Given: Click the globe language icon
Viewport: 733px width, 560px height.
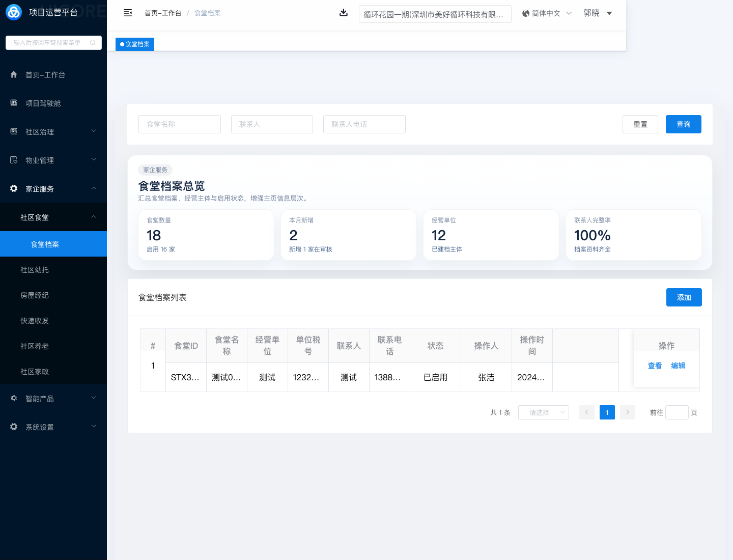Looking at the screenshot, I should (526, 13).
